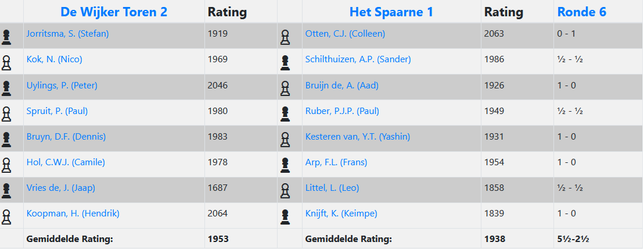Click black pawn icon beside Knijft
This screenshot has width=644, height=249.
pyautogui.click(x=285, y=216)
